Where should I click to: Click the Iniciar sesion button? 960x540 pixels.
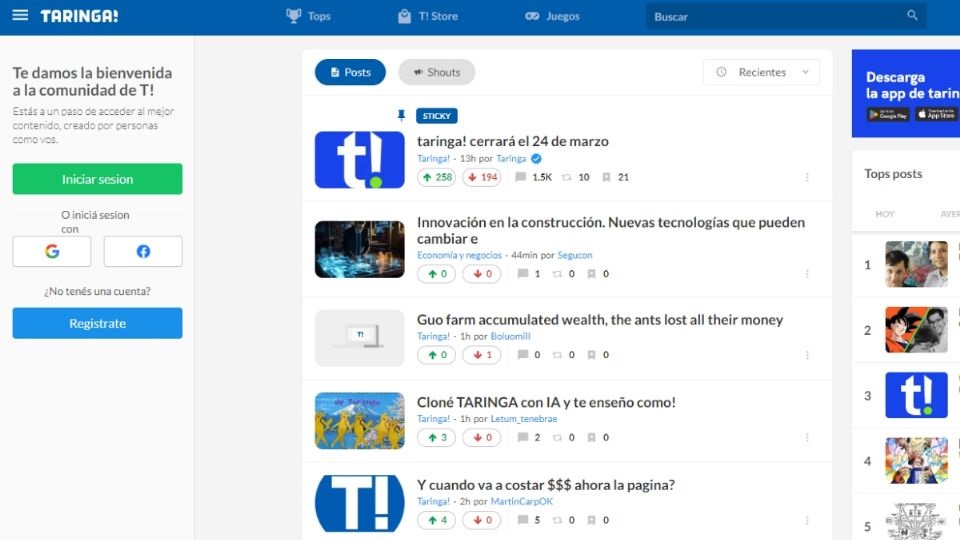click(x=97, y=179)
